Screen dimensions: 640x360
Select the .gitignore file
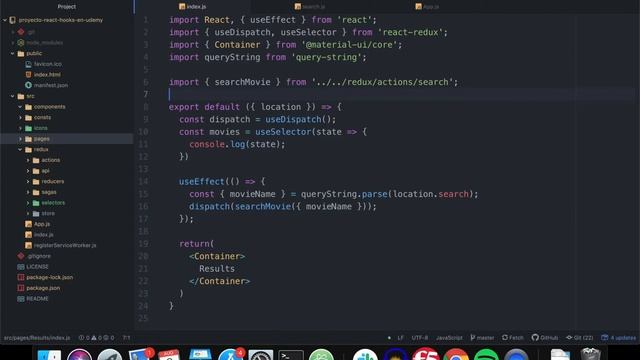point(39,256)
